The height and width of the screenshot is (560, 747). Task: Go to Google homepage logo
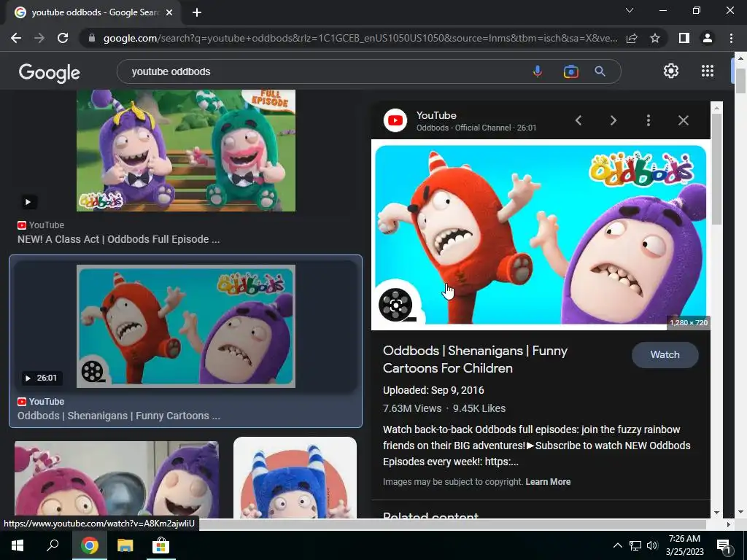[x=50, y=72]
